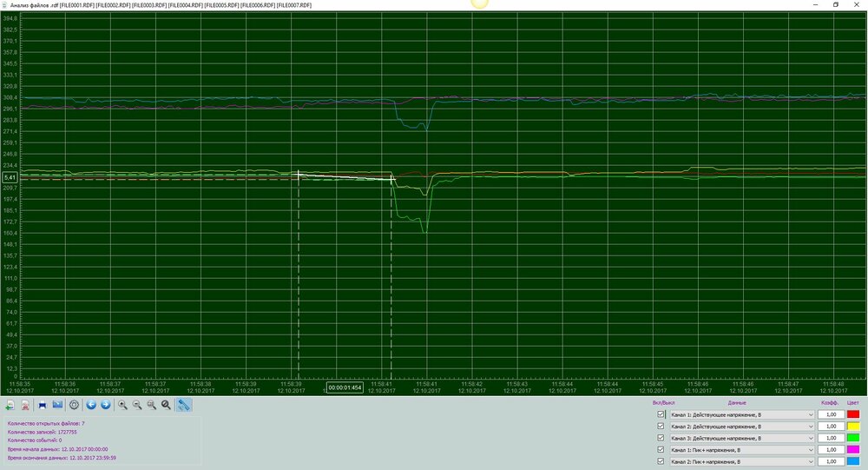The height and width of the screenshot is (470, 868).
Task: Uncheck Канал 2: Пик+ напряжения checkbox
Action: pyautogui.click(x=661, y=461)
